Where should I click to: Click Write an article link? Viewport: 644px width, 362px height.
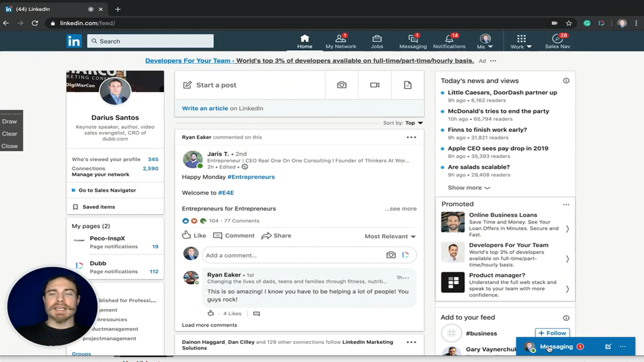205,108
